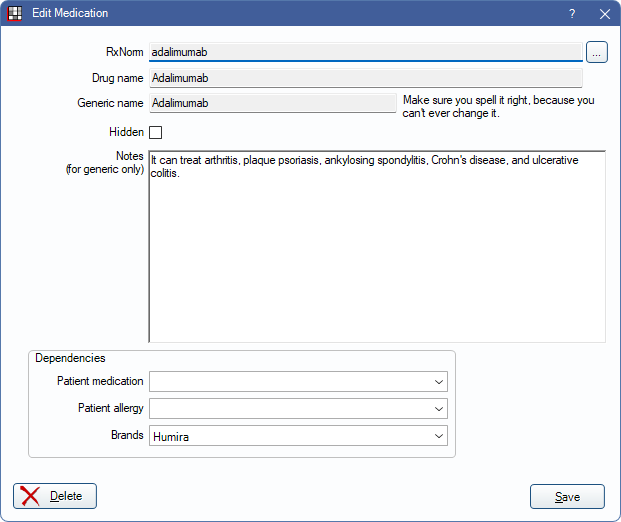Image resolution: width=621 pixels, height=522 pixels.
Task: Select the Generic name text field
Action: [x=272, y=102]
